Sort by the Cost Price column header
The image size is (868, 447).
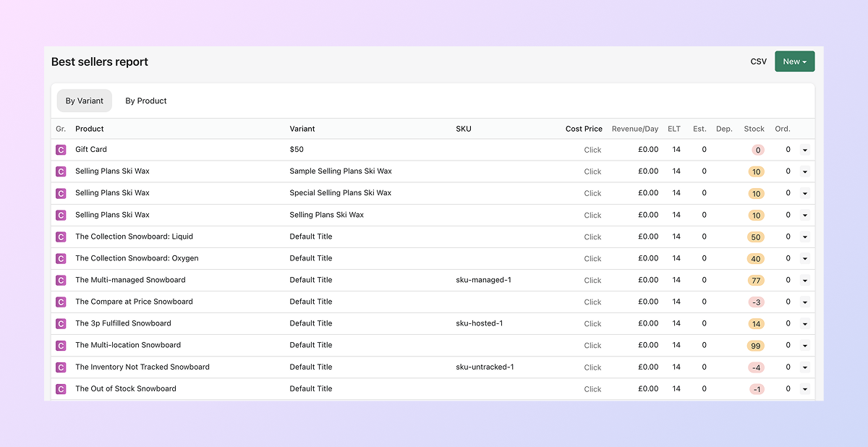click(x=584, y=129)
